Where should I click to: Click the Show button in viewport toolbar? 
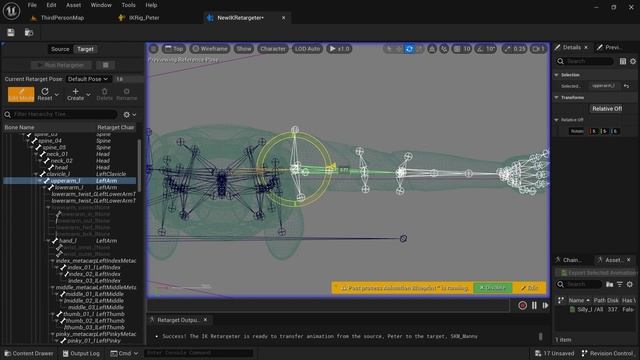point(244,49)
